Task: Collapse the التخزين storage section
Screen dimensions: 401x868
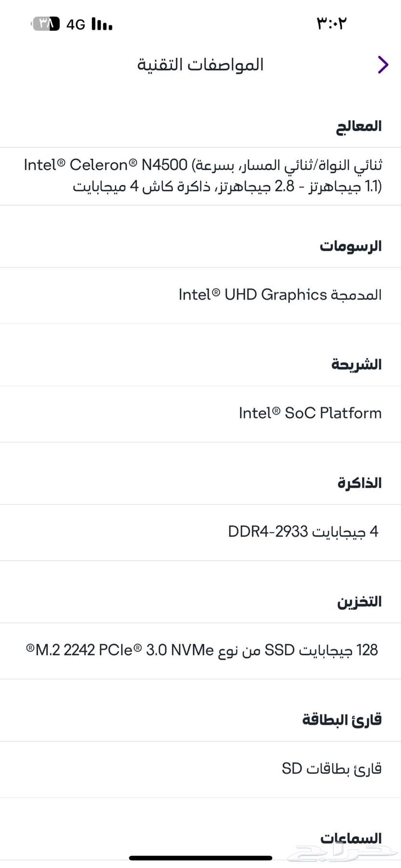Action: click(359, 601)
